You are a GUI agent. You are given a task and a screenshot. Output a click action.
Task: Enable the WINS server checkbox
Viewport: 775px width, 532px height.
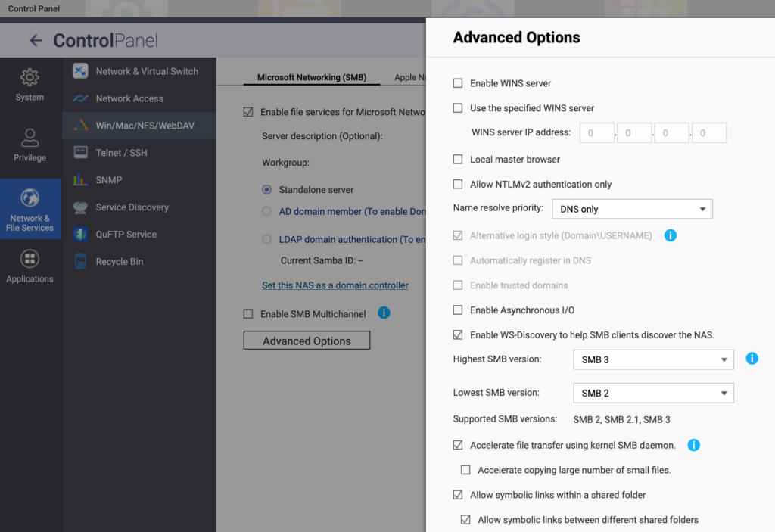click(458, 83)
